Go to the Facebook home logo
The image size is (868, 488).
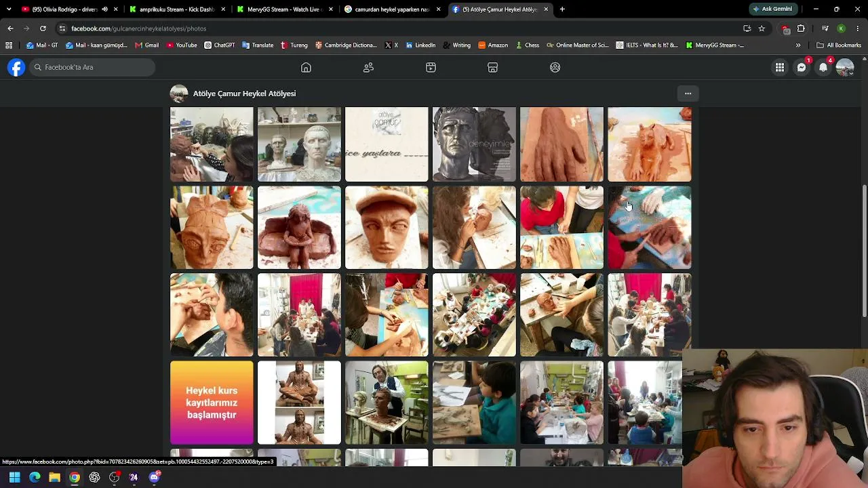click(16, 67)
